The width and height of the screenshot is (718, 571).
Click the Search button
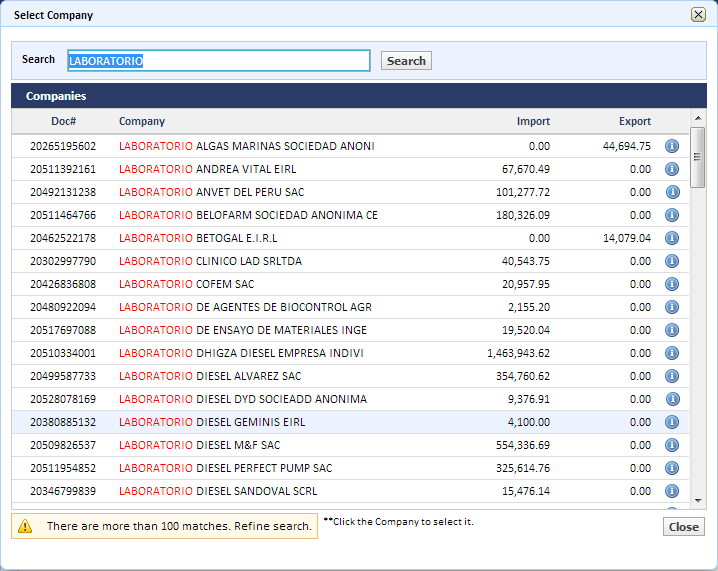coord(406,60)
